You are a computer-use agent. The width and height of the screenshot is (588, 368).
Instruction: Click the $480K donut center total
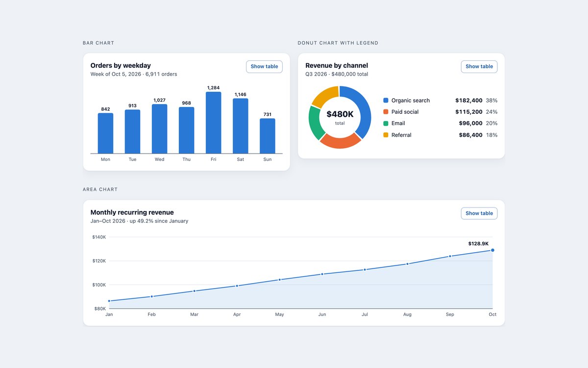point(340,114)
